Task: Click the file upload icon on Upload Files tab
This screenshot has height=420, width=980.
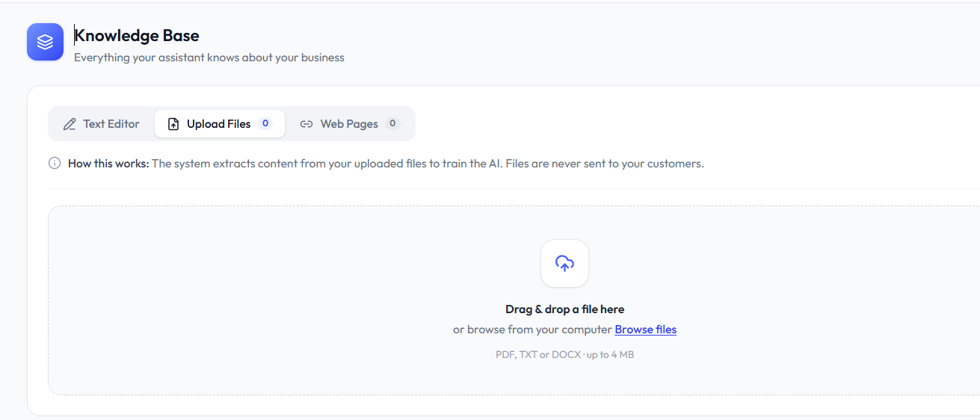Action: click(x=173, y=124)
